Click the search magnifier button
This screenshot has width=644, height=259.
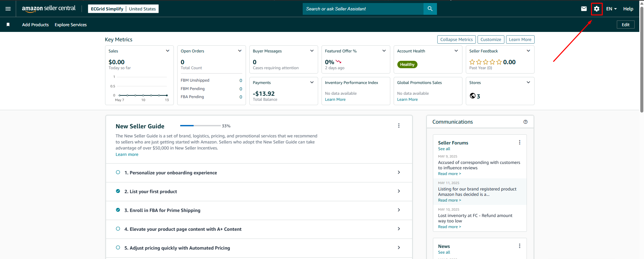(430, 9)
